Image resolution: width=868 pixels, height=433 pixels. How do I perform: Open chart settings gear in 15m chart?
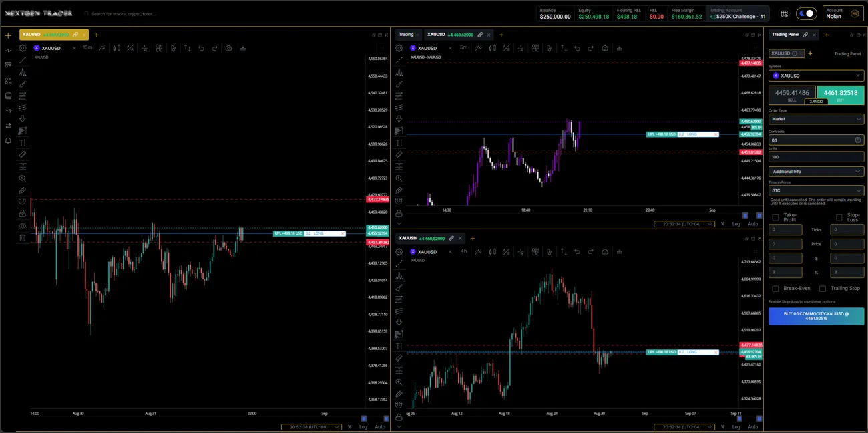pos(23,48)
